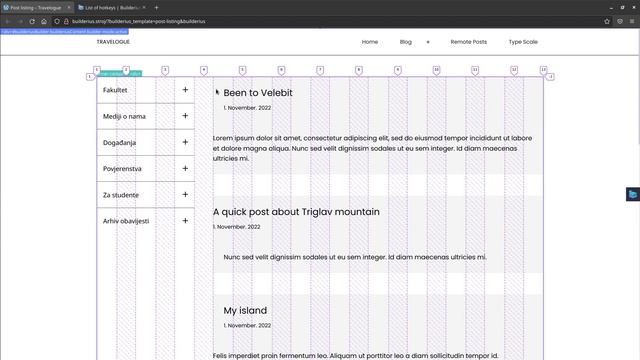Open Type Scale navigation item
Viewport: 640px width, 360px height.
tap(523, 42)
